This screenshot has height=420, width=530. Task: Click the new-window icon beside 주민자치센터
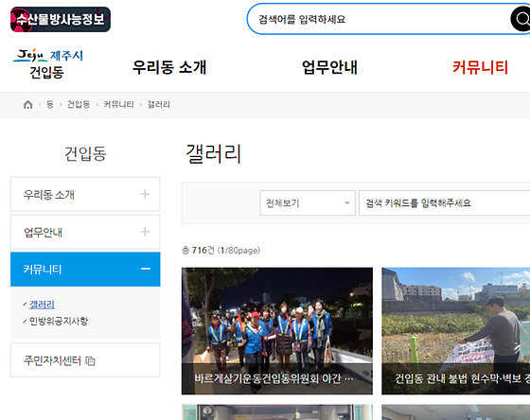click(x=90, y=360)
